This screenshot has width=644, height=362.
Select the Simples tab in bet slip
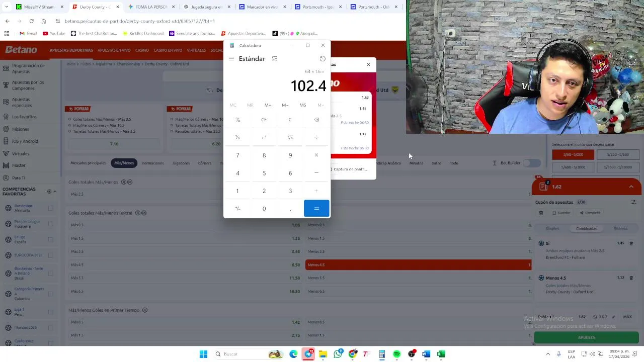(552, 229)
